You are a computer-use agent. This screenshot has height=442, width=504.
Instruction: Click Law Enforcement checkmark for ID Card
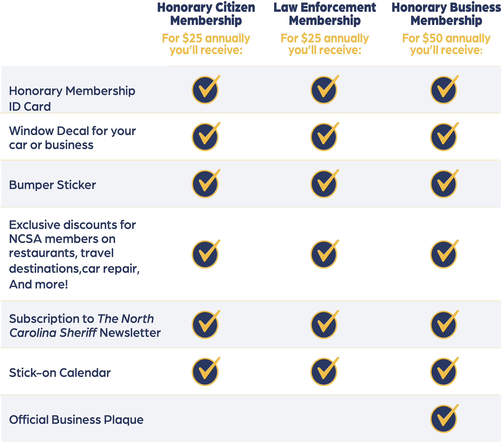pyautogui.click(x=325, y=90)
